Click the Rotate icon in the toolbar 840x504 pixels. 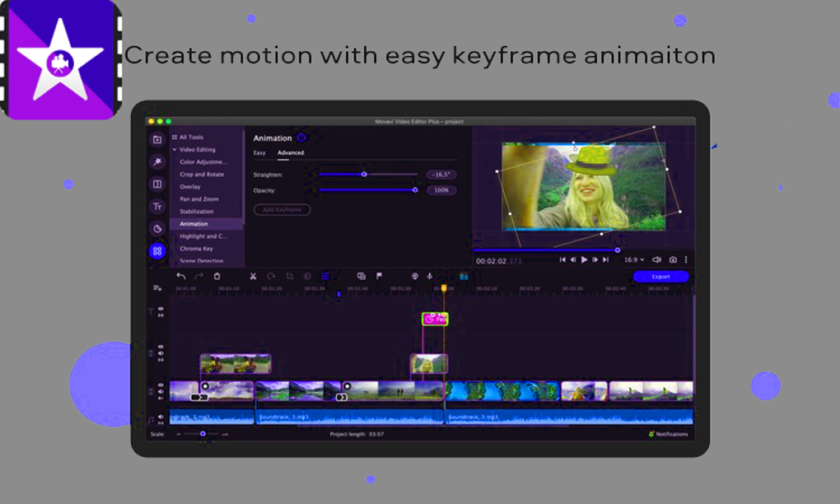(271, 277)
